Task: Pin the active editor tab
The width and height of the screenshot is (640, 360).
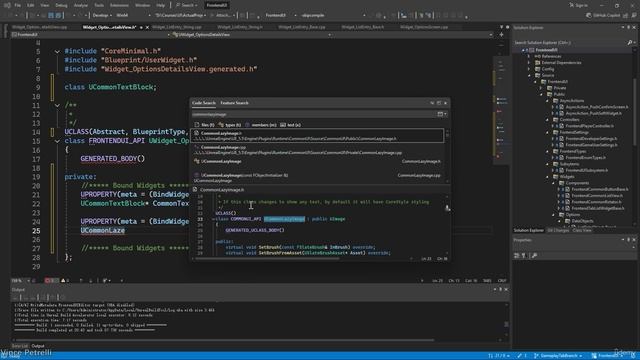Action: (141, 27)
